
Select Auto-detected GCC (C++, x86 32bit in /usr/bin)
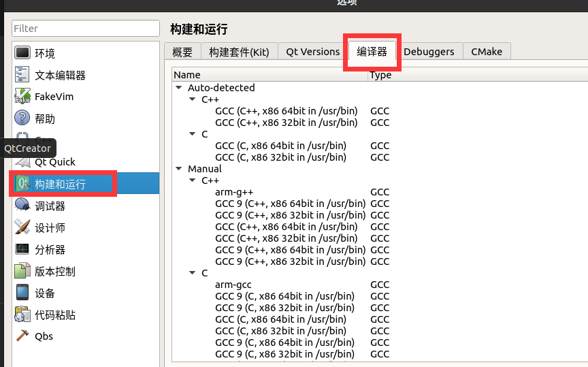point(286,123)
